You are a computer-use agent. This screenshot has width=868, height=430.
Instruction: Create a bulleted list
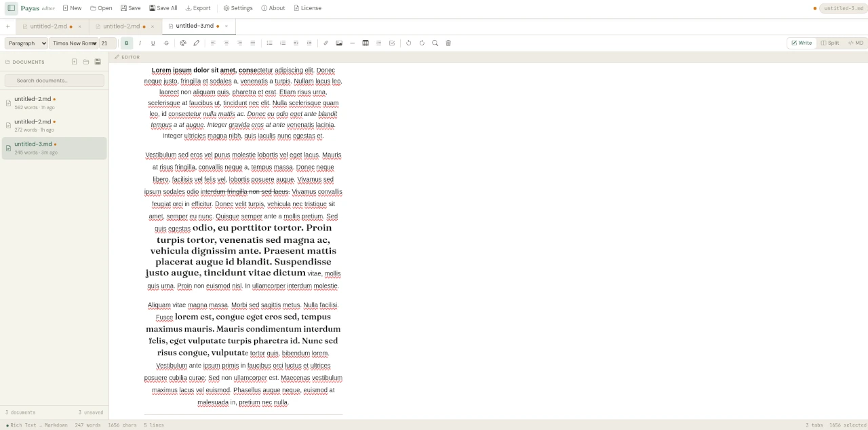click(x=269, y=43)
